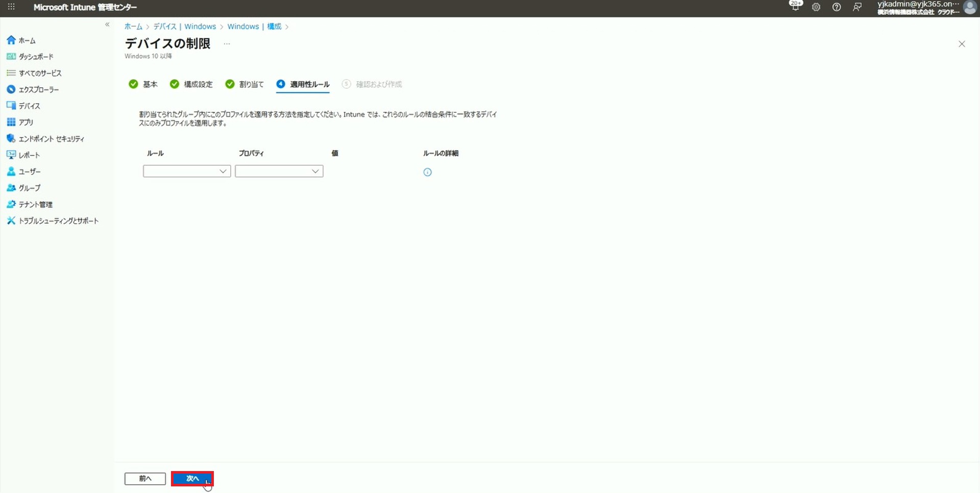The height and width of the screenshot is (493, 980).
Task: Open the notifications bell icon
Action: [x=795, y=7]
